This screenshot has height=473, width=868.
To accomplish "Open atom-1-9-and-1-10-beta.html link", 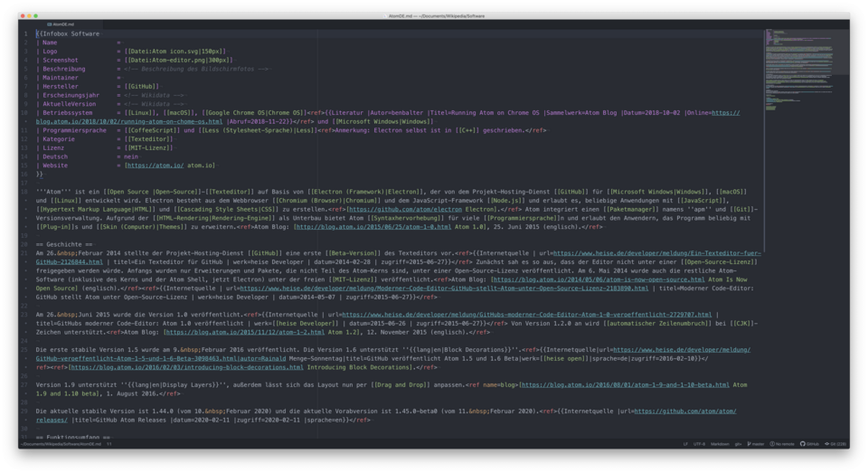I will coord(625,385).
